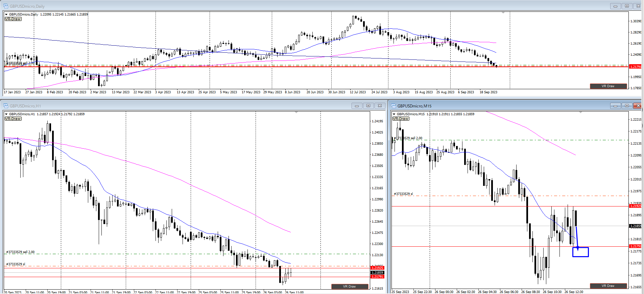Image resolution: width=644 pixels, height=294 pixels.
Task: Open the triangle menu beside the M15 chart symbol
Action: pos(394,114)
